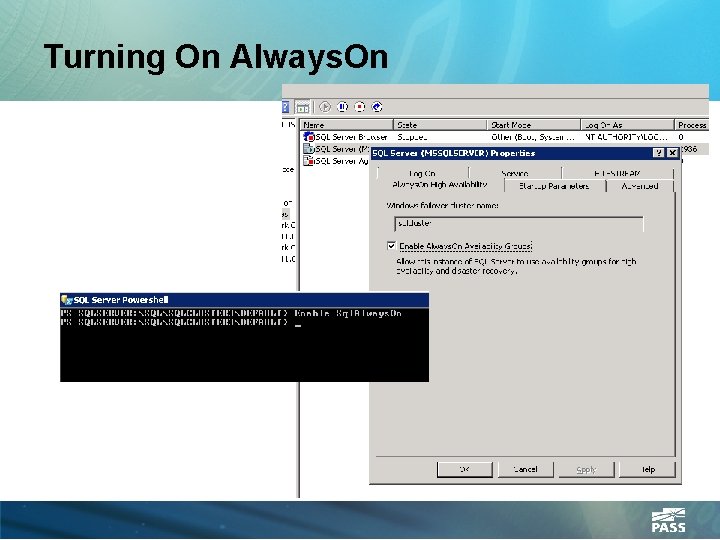Viewport: 720px width, 540px height.
Task: Sort services by the Name column header
Action: (x=347, y=125)
